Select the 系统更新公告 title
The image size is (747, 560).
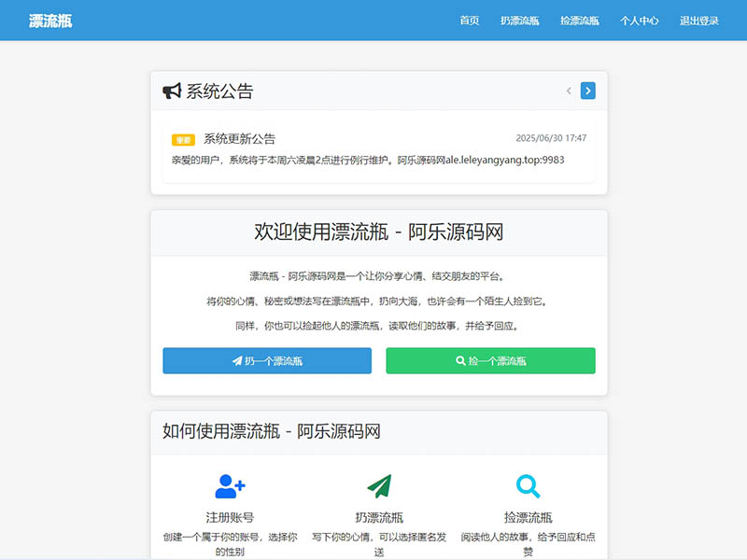click(x=240, y=138)
